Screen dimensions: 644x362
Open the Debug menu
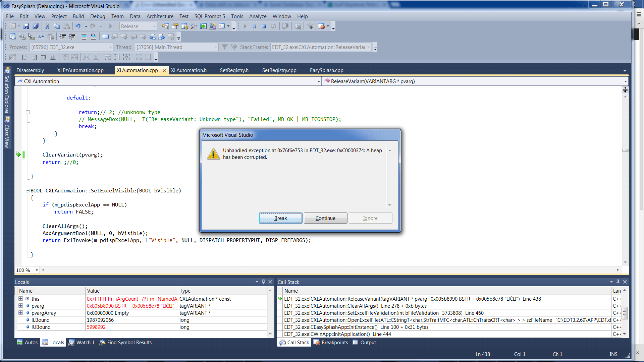[x=97, y=16]
